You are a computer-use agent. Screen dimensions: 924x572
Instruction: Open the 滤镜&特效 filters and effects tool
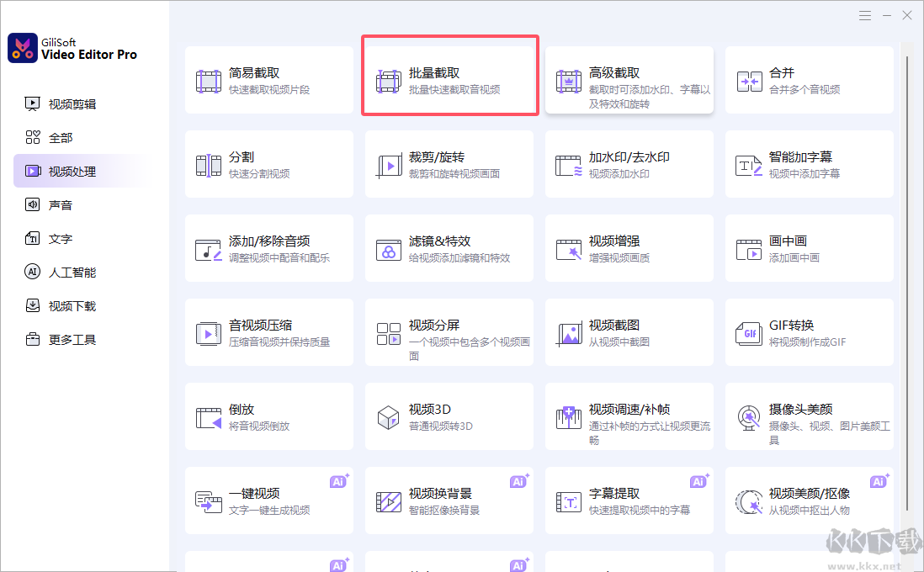point(449,249)
